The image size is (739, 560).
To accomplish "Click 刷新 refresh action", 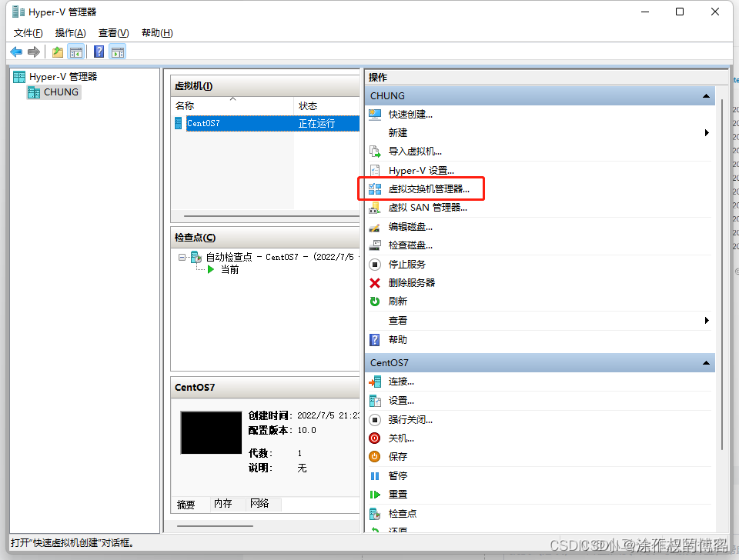I will click(397, 302).
